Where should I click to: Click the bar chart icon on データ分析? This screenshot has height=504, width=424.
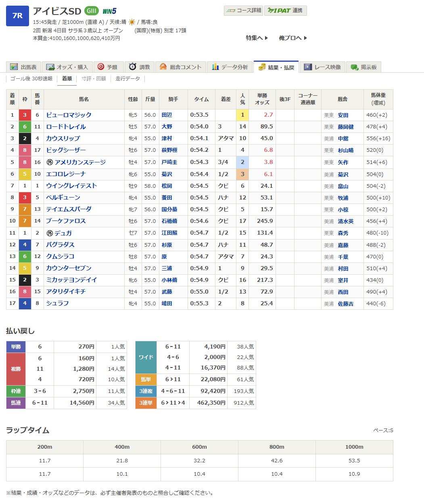coord(215,67)
